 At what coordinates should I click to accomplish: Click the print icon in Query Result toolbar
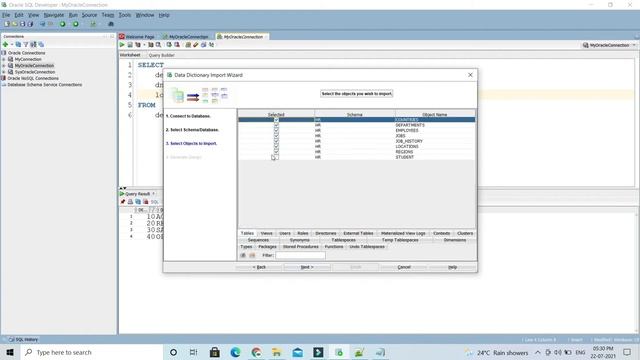130,202
